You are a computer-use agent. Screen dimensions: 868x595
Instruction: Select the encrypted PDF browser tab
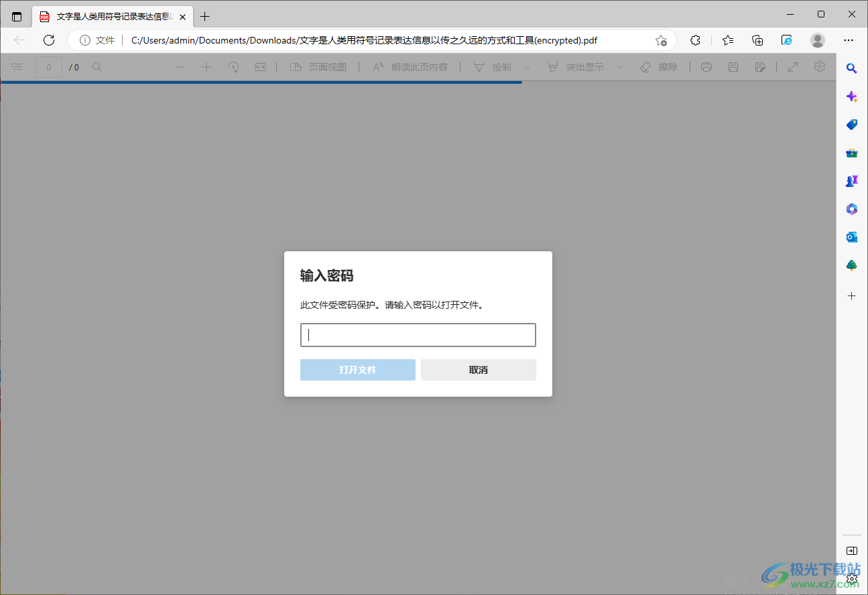[112, 17]
